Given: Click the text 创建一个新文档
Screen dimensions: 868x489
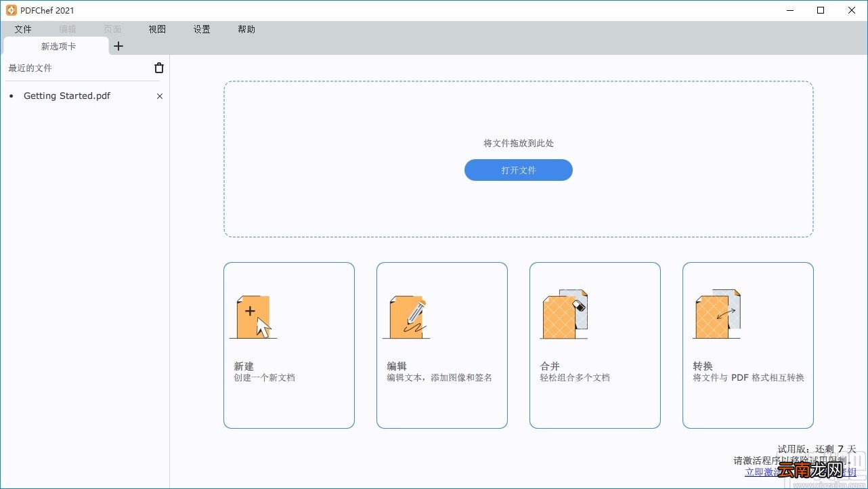Looking at the screenshot, I should (265, 378).
